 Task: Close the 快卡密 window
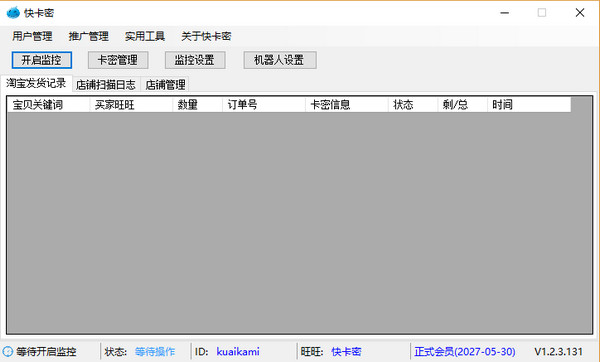pos(580,13)
